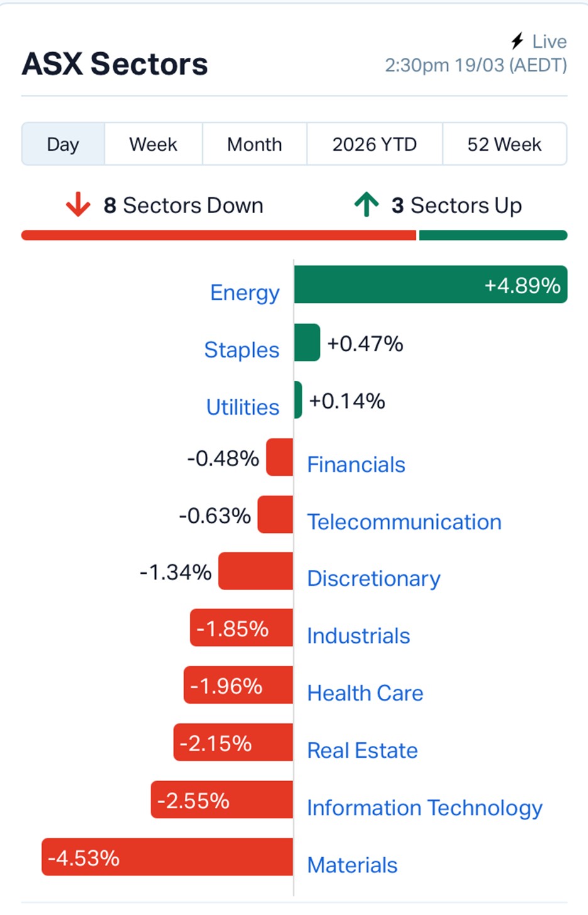Select the Day tab

pyautogui.click(x=63, y=145)
